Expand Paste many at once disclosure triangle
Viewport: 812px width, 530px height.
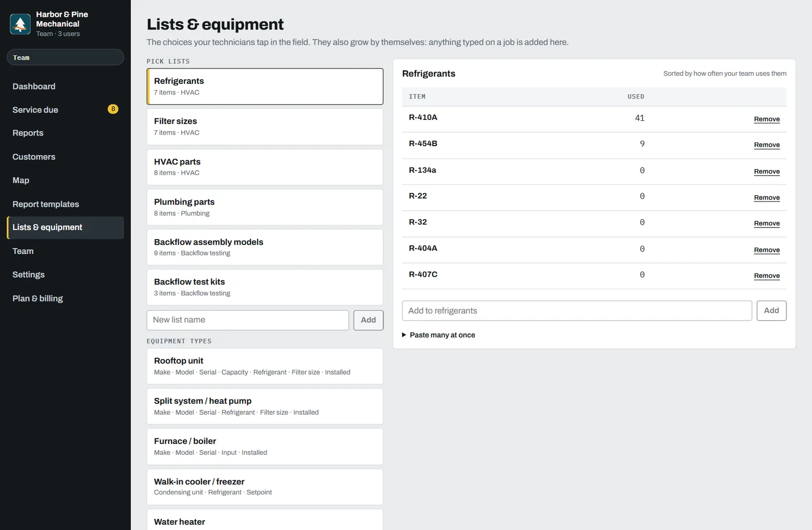(x=404, y=335)
